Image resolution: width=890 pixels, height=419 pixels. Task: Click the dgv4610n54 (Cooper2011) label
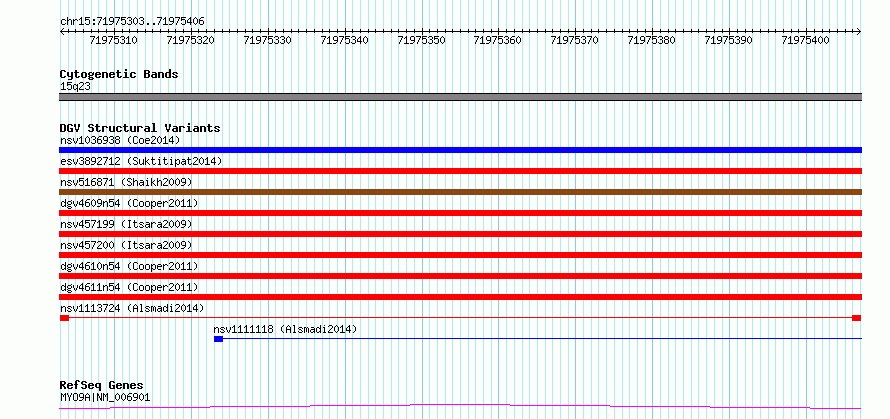(129, 266)
